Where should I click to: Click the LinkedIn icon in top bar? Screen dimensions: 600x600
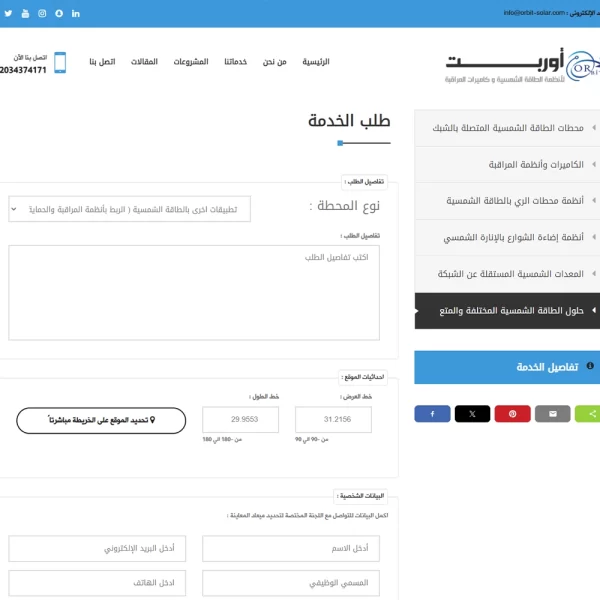pyautogui.click(x=76, y=13)
